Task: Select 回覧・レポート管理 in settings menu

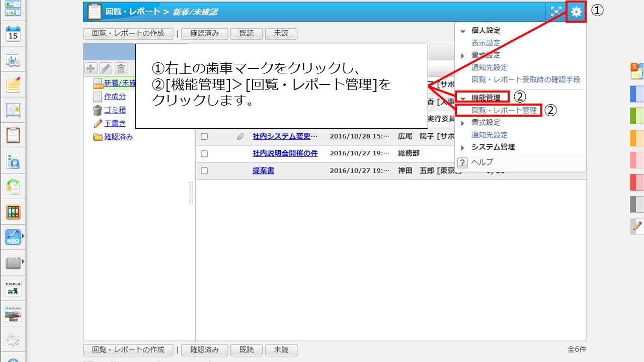Action: coord(504,110)
